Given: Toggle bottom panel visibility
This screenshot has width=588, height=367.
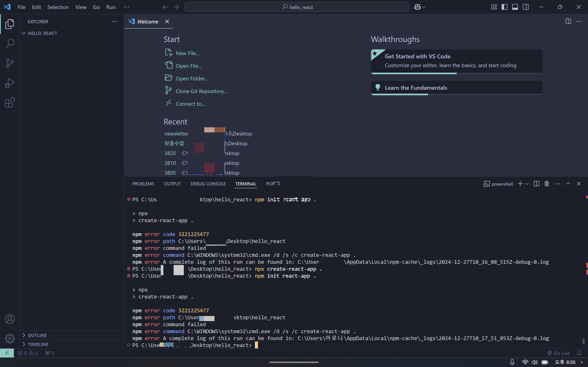Looking at the screenshot, I should point(515,7).
